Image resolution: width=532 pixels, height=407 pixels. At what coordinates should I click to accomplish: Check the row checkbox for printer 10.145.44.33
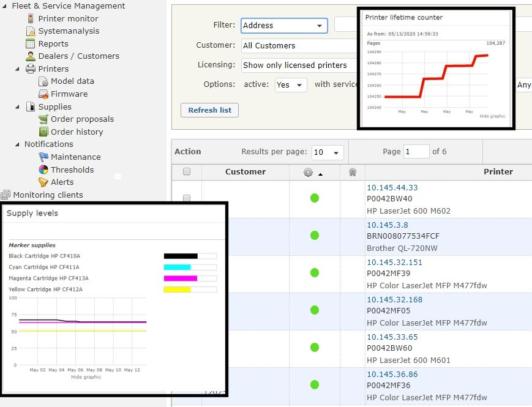(x=187, y=198)
